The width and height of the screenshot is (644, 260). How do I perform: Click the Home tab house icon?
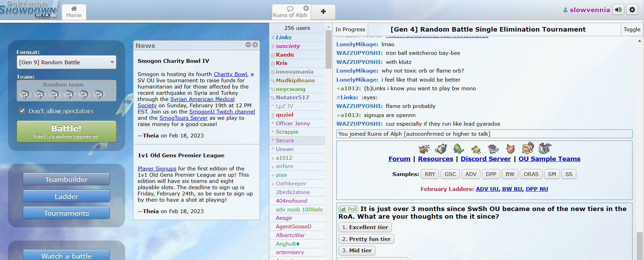(74, 8)
